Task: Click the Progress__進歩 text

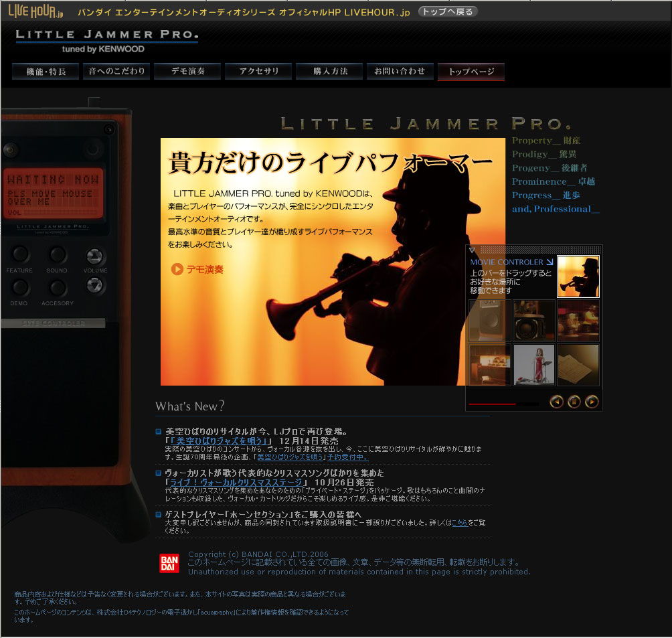Action: (545, 195)
